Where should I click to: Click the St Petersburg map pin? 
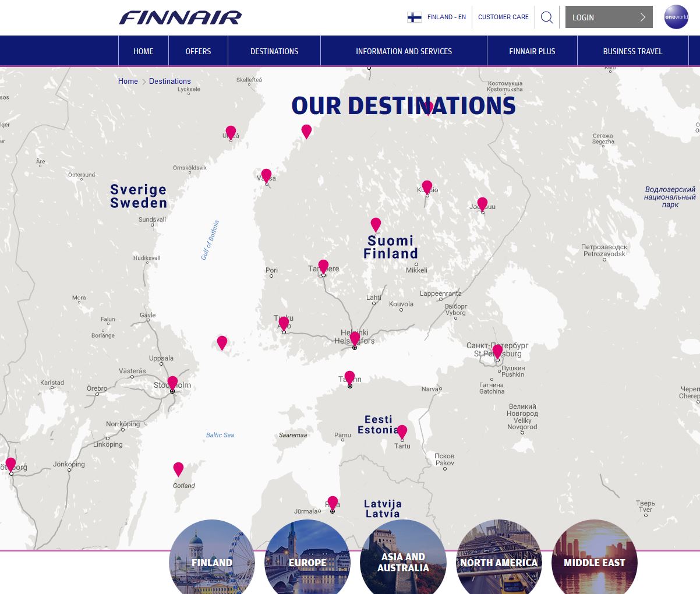(x=497, y=351)
